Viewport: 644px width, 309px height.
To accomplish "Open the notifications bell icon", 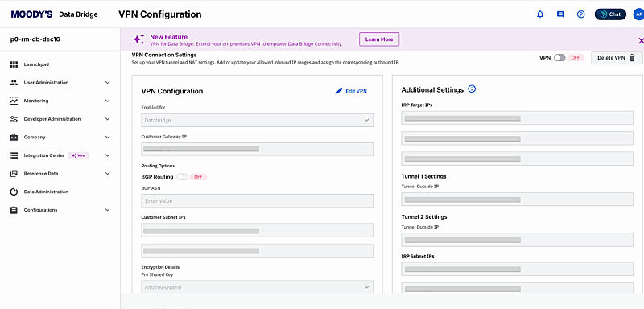I will (x=540, y=14).
